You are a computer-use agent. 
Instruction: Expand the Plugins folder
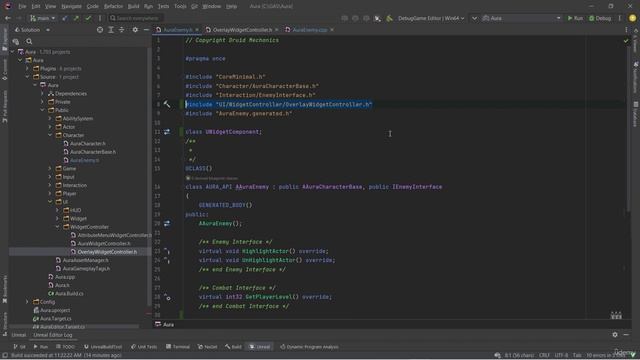[x=27, y=69]
